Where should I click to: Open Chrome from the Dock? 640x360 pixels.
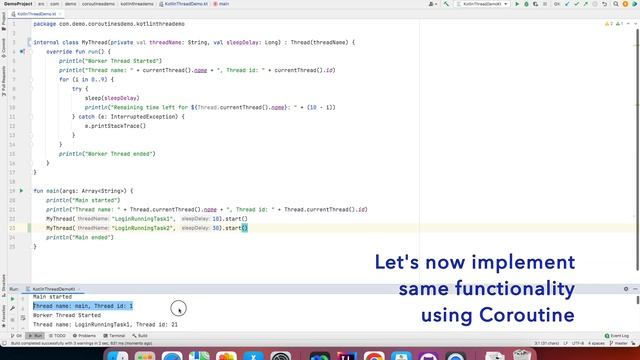click(374, 356)
